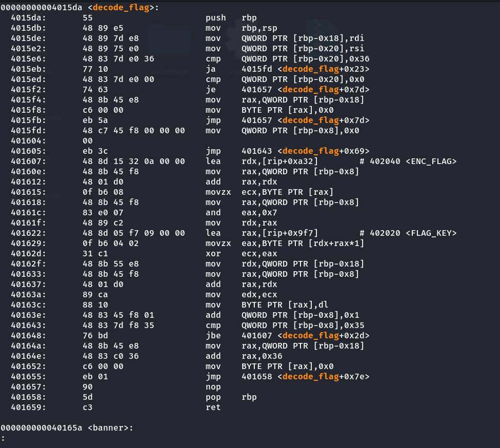Screen dimensions: 500x448
Task: Click the push rbp instruction
Action: 231,18
